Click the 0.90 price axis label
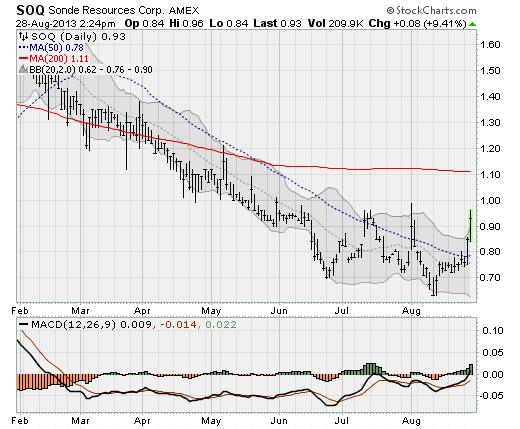 490,226
